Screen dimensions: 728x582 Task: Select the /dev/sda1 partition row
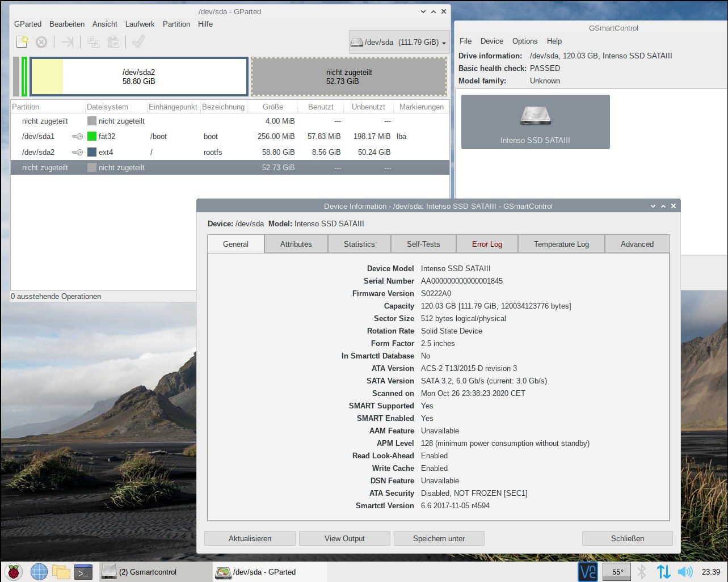pyautogui.click(x=230, y=137)
